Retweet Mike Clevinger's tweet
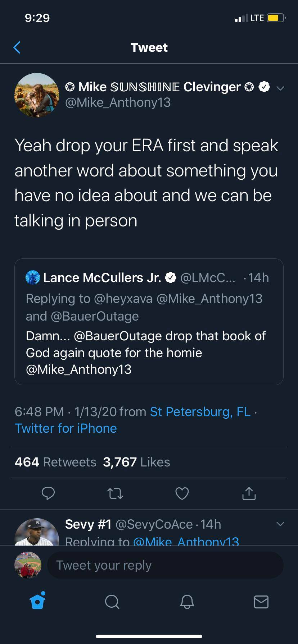 coord(115,493)
